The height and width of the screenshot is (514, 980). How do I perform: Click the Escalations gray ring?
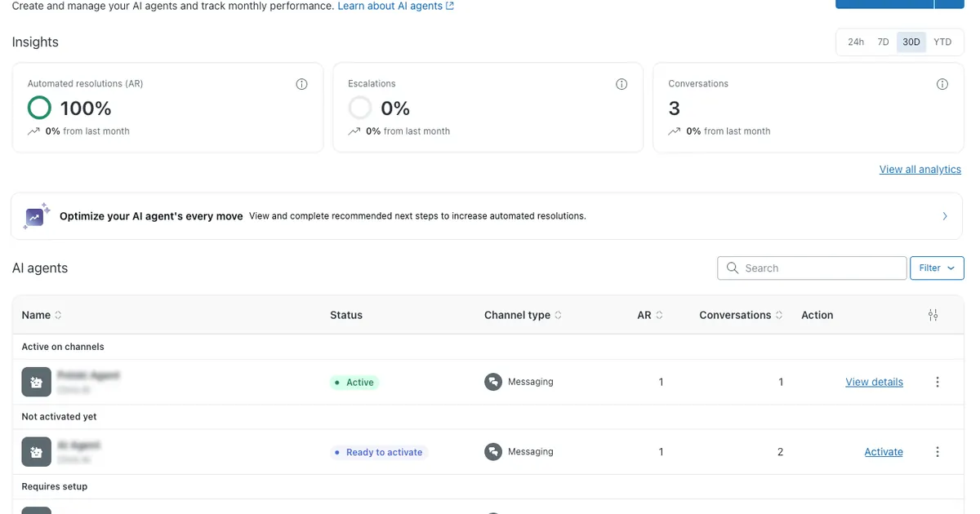(x=359, y=108)
